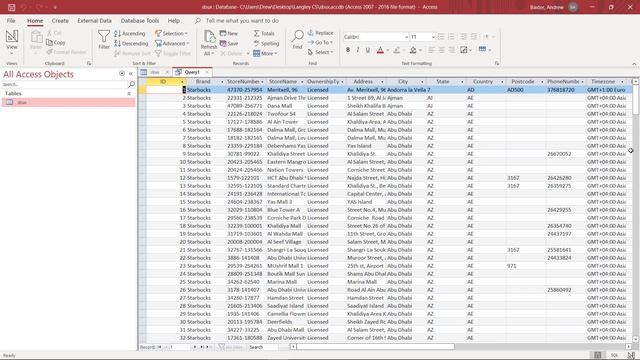Image resolution: width=640 pixels, height=360 pixels.
Task: Click the Find magnifier icon
Action: point(298,36)
